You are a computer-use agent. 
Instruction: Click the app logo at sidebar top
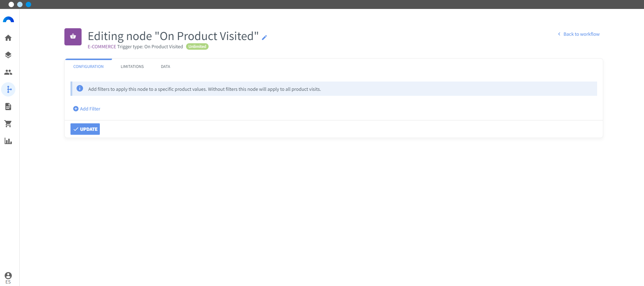click(x=8, y=20)
